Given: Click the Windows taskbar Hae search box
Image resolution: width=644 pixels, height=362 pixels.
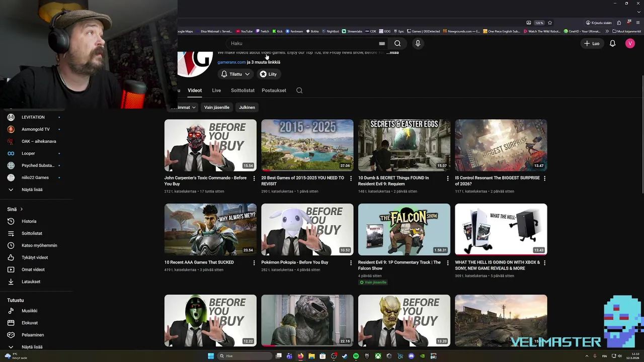Looking at the screenshot, I should (246, 356).
